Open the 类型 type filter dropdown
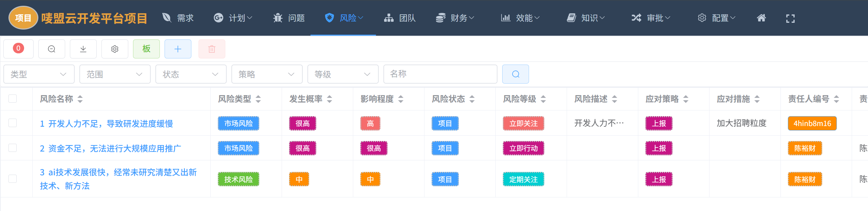868x211 pixels. click(39, 74)
